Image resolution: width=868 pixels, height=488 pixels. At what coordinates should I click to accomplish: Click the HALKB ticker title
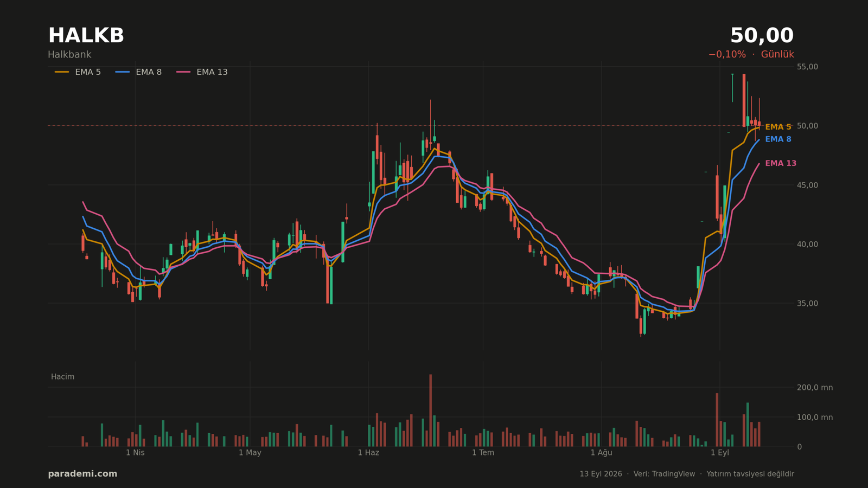click(x=86, y=36)
